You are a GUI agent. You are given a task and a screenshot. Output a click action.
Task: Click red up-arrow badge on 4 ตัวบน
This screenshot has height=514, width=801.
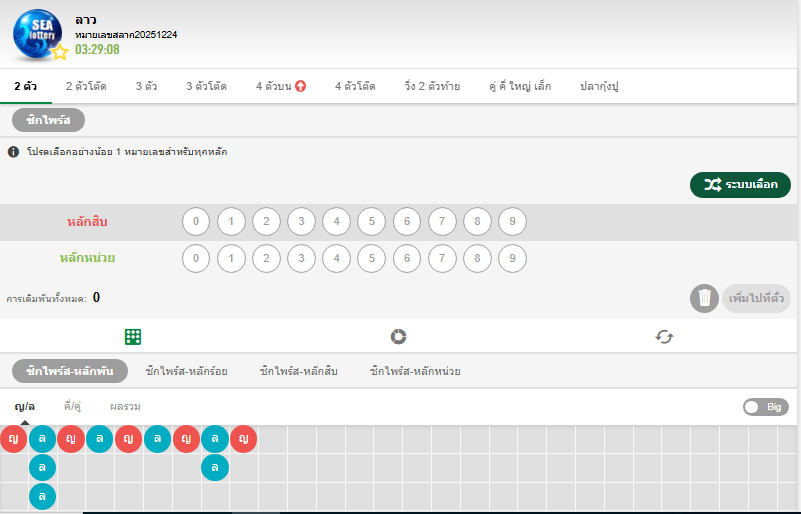coord(300,86)
